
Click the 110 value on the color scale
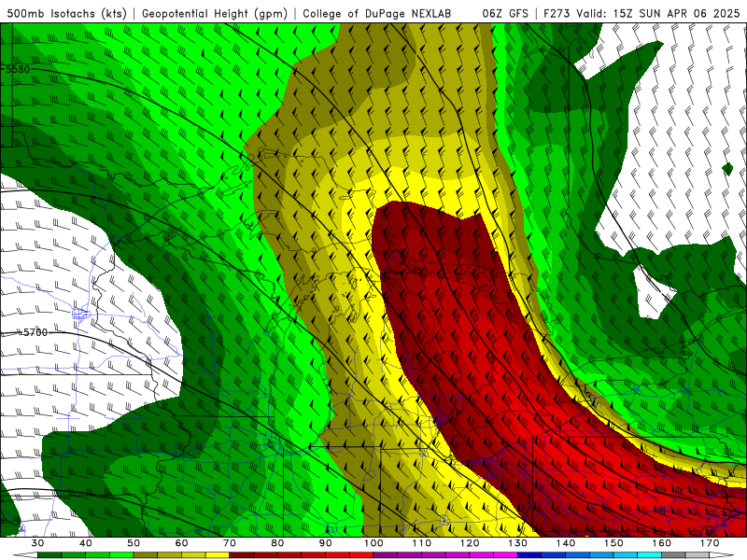tap(422, 543)
